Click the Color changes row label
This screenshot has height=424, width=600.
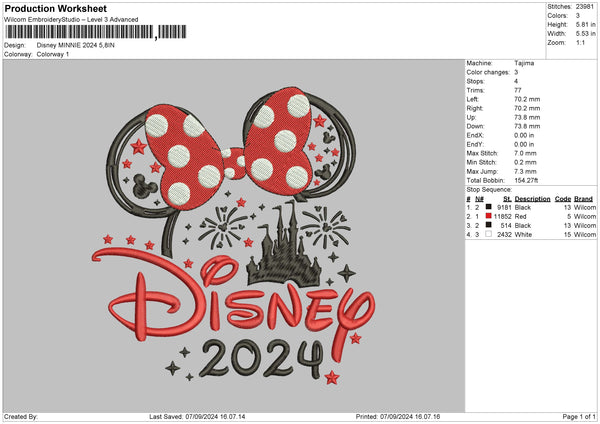488,72
